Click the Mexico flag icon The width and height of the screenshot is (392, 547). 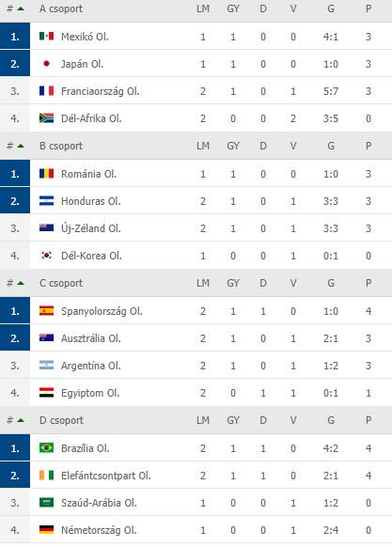pyautogui.click(x=46, y=36)
